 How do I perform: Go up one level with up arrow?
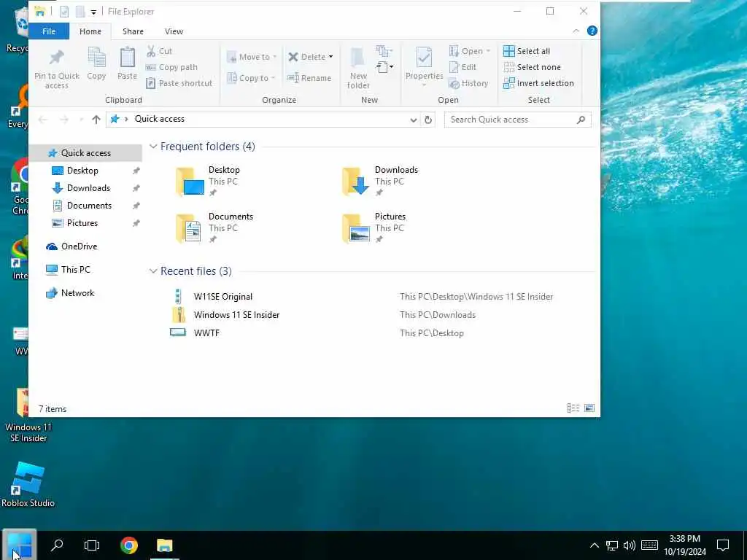pyautogui.click(x=96, y=120)
